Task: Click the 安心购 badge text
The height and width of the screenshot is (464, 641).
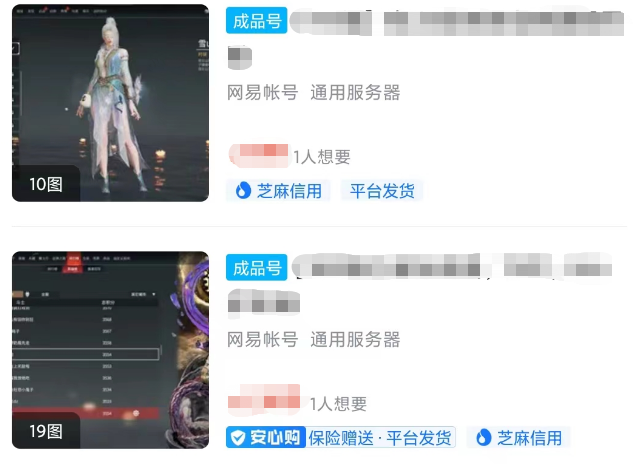Action: pyautogui.click(x=275, y=438)
